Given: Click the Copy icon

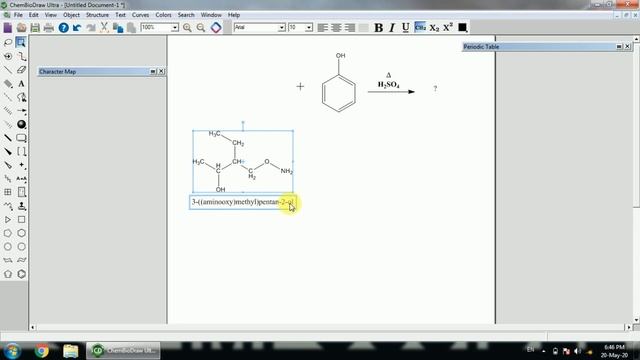Looking at the screenshot, I should pos(118,27).
